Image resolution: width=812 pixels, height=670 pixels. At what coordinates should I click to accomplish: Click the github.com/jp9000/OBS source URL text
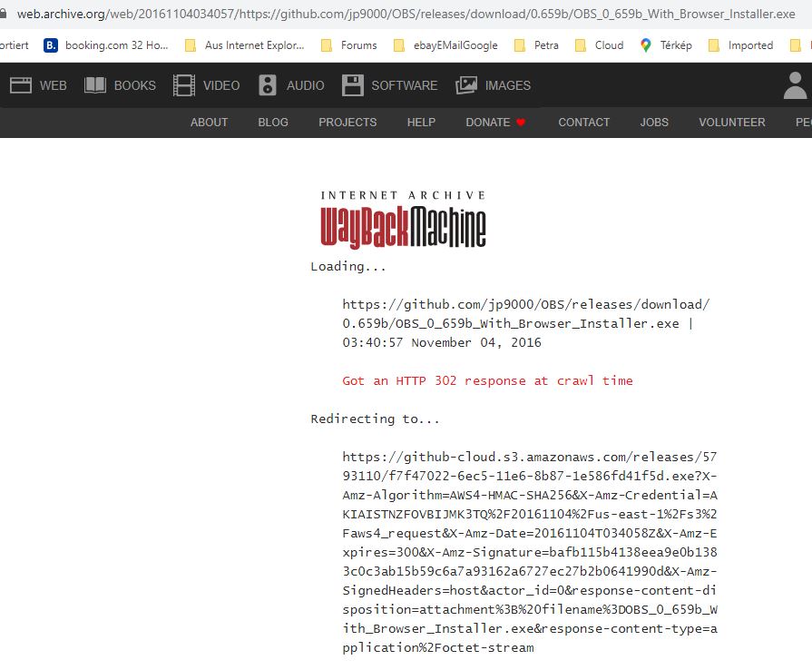[525, 314]
